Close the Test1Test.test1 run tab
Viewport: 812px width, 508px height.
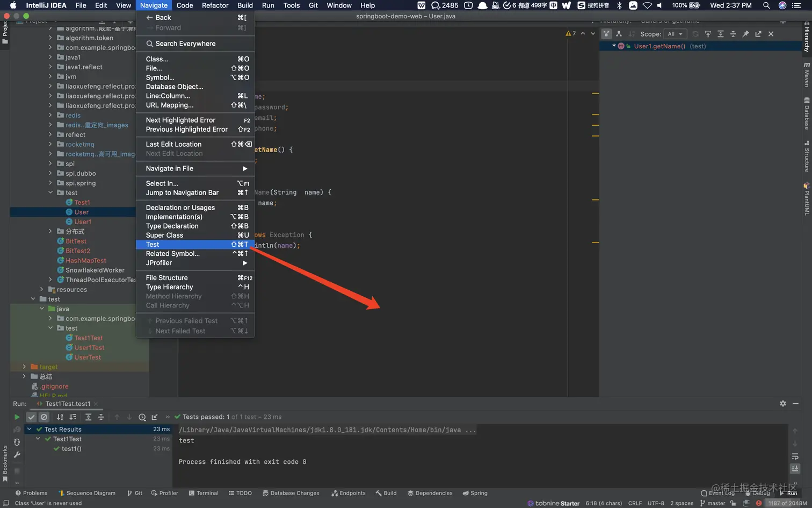(96, 404)
